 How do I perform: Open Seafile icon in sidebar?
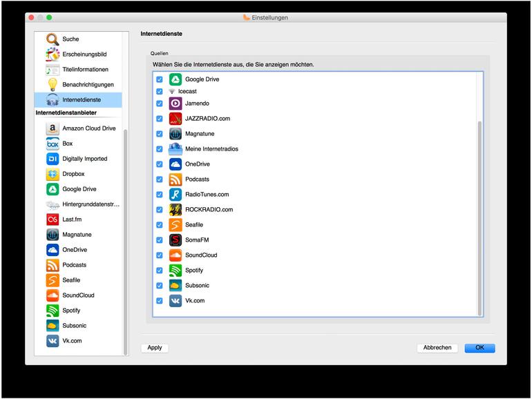click(53, 280)
